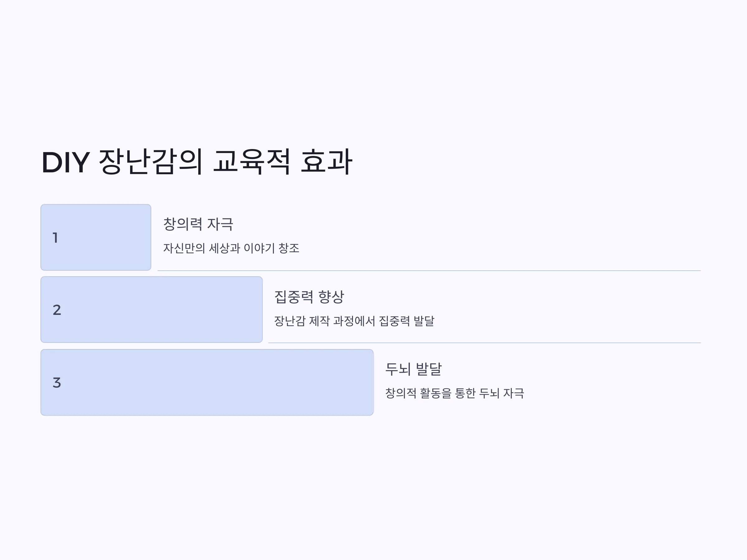Screen dimensions: 747x560
Task: Click the number 1 in the first bar
Action: 55,238
